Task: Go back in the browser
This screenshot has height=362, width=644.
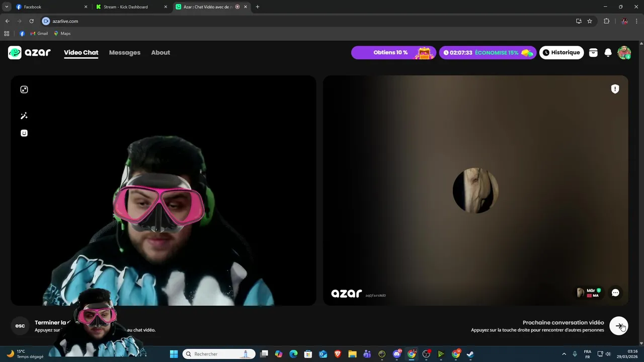Action: click(7, 21)
